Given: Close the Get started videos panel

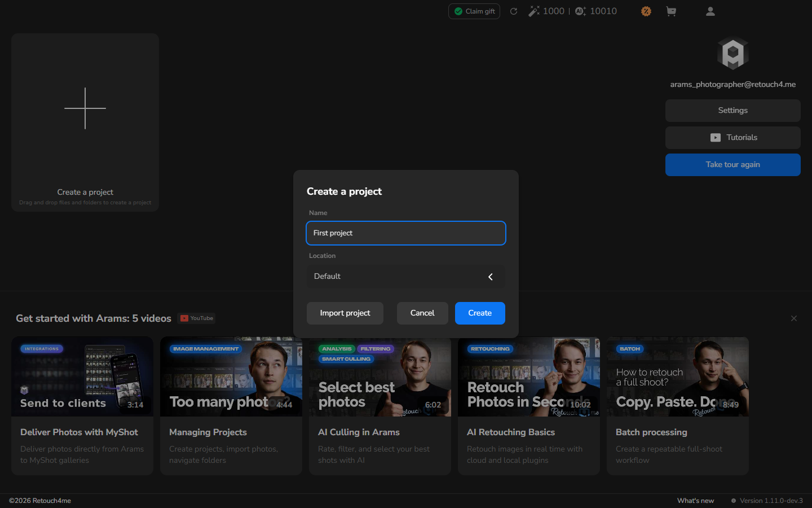Looking at the screenshot, I should click(794, 318).
